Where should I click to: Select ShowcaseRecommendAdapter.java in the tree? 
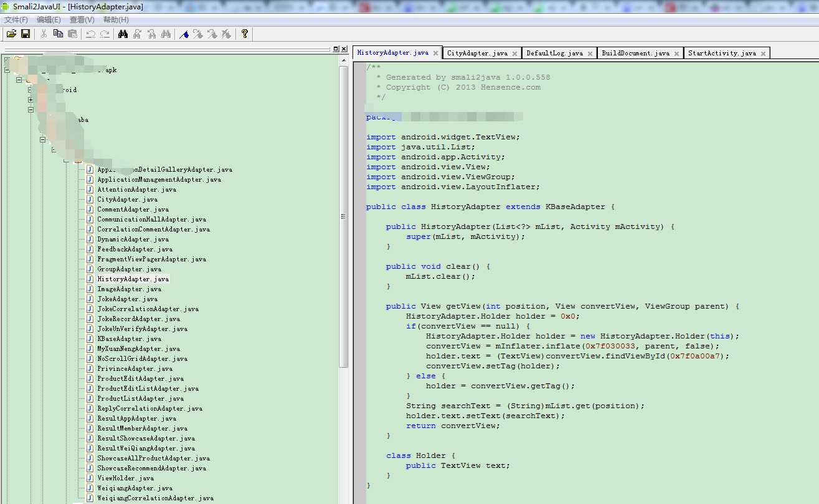coord(151,468)
